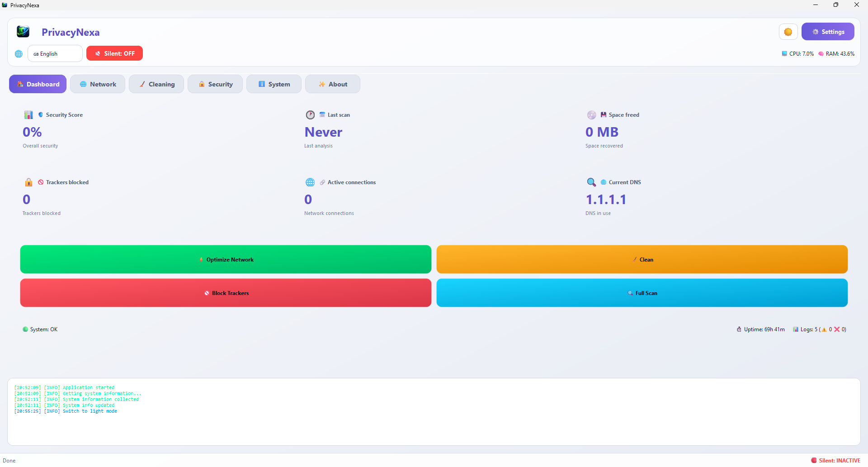Open the System tab

(x=274, y=84)
